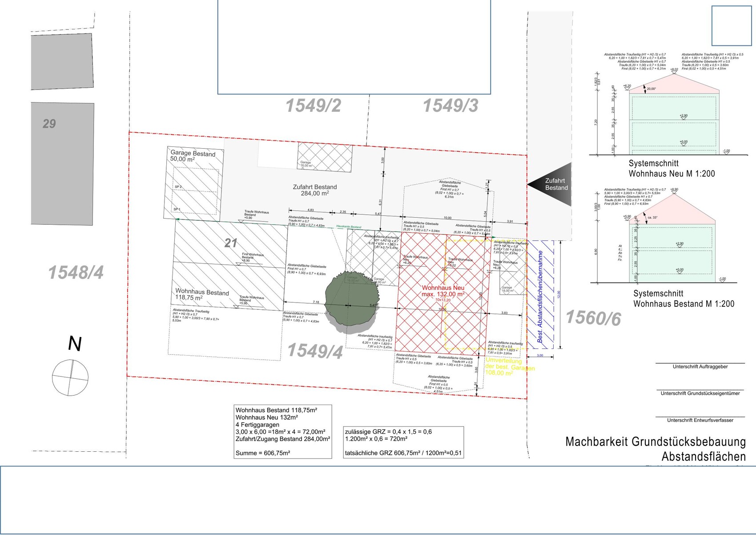Click parcel label 1549/4

tap(315, 351)
